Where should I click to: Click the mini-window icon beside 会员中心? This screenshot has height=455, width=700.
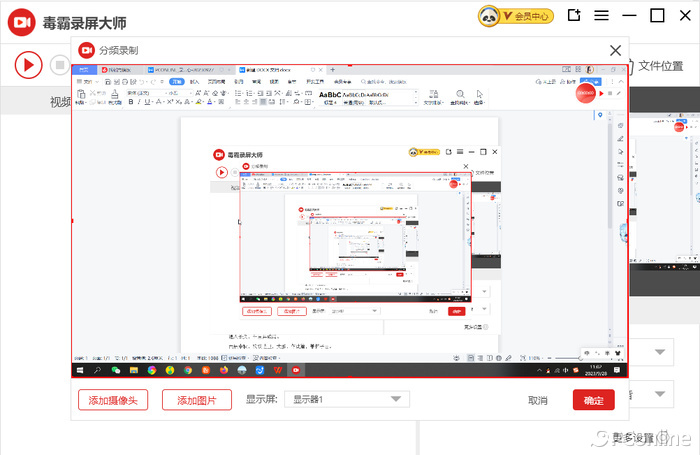point(574,16)
